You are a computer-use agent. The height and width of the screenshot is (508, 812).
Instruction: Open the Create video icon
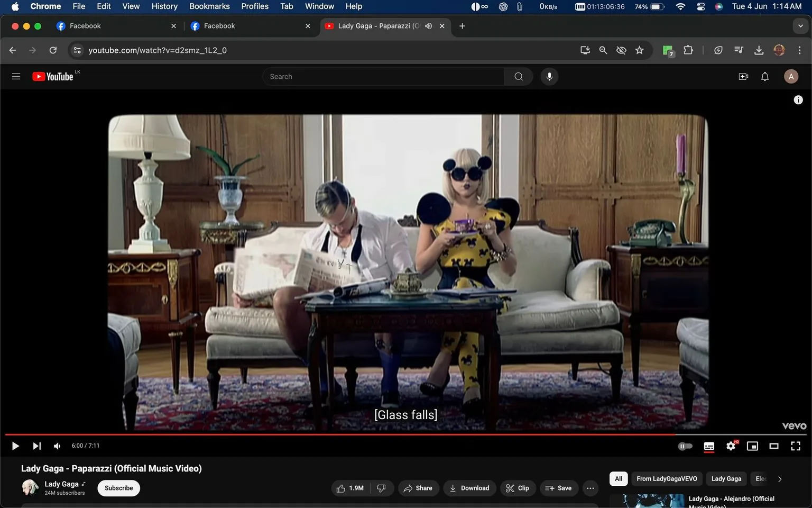[x=743, y=76]
